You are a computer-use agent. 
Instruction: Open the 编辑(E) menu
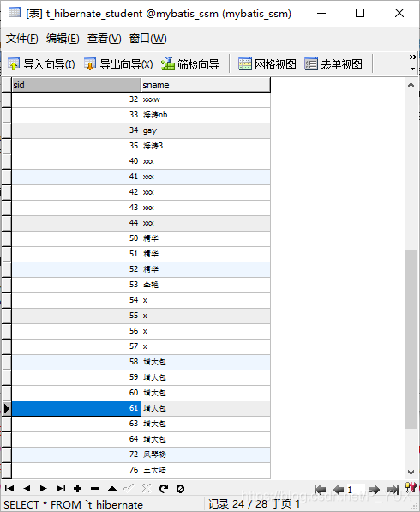(63, 39)
